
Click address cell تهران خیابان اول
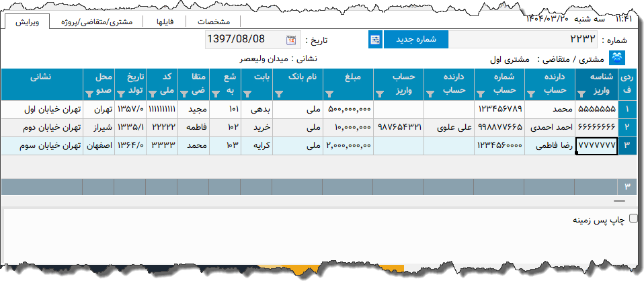click(x=42, y=110)
